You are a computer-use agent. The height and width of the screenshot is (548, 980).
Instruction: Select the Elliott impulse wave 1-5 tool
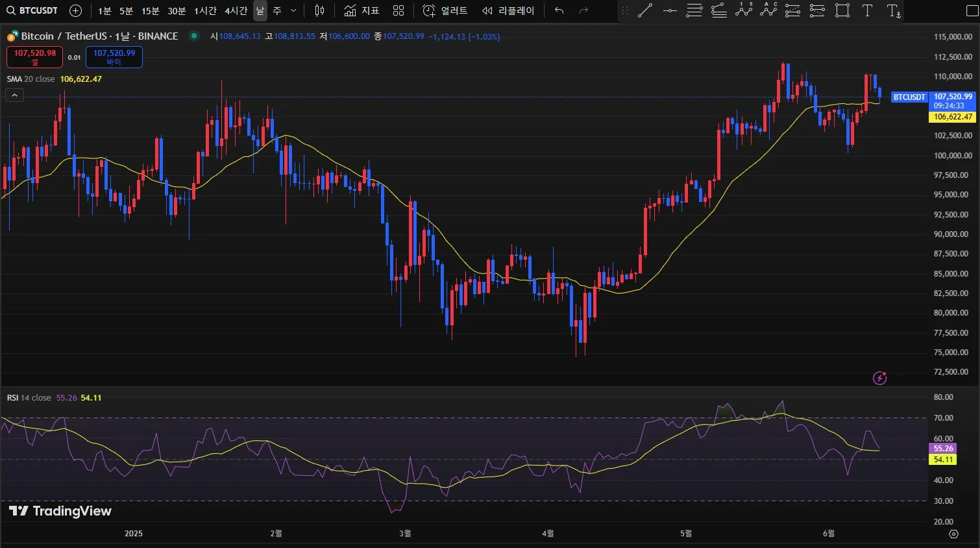click(x=744, y=10)
